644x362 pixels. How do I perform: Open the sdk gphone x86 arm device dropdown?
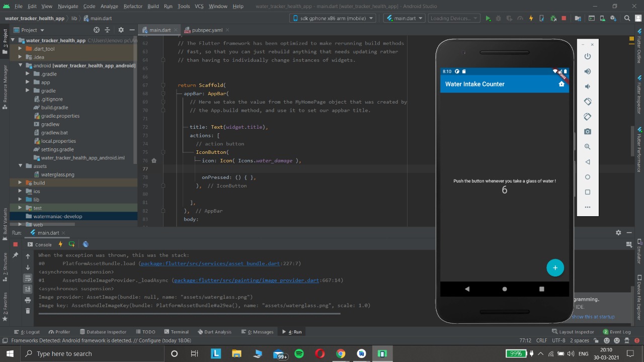(333, 18)
